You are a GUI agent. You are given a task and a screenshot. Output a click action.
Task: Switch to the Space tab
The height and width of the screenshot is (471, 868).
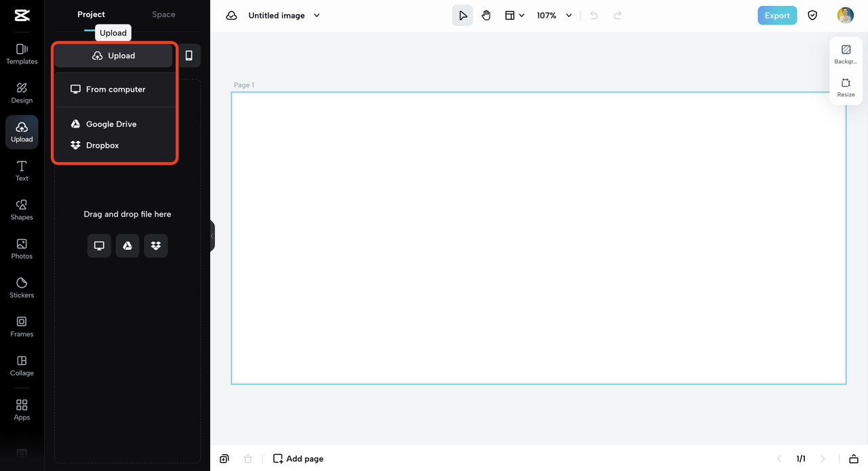(x=163, y=14)
